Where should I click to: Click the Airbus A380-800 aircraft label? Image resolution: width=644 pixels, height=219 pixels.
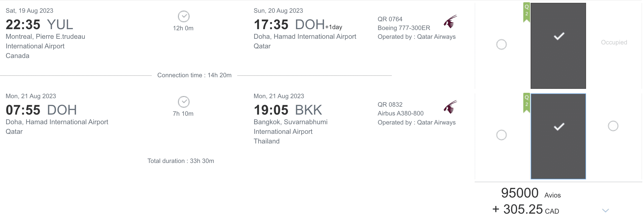[400, 113]
